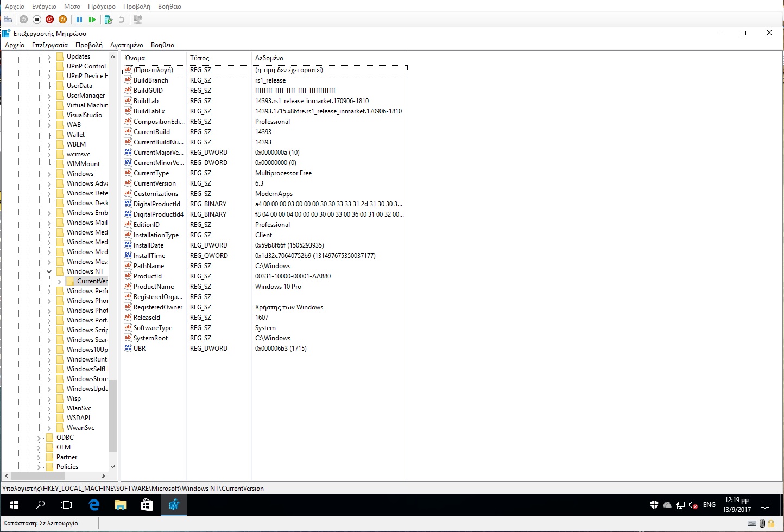Click the lock icon in VM status bar
The image size is (784, 532).
click(x=771, y=523)
